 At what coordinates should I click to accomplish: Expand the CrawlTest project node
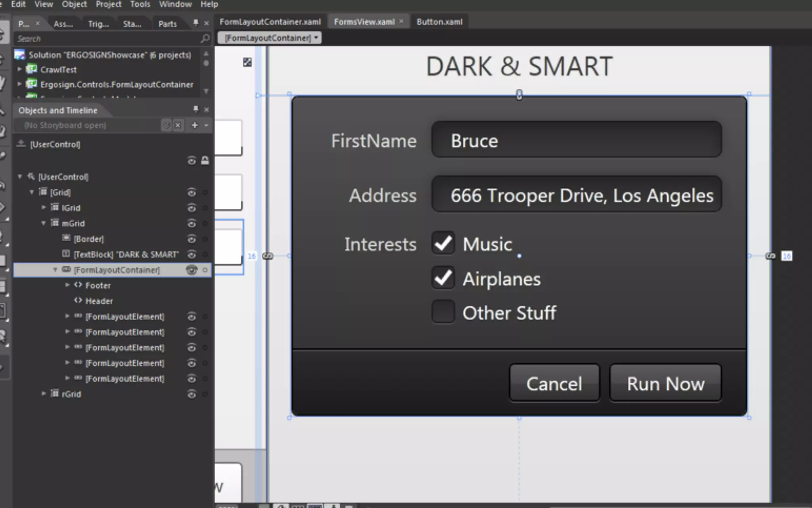(x=19, y=69)
